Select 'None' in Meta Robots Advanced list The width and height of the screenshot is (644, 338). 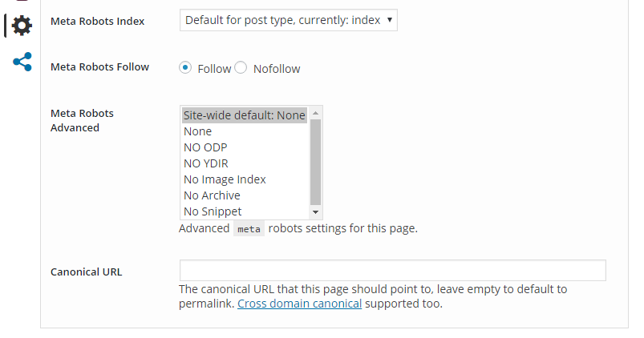click(245, 131)
